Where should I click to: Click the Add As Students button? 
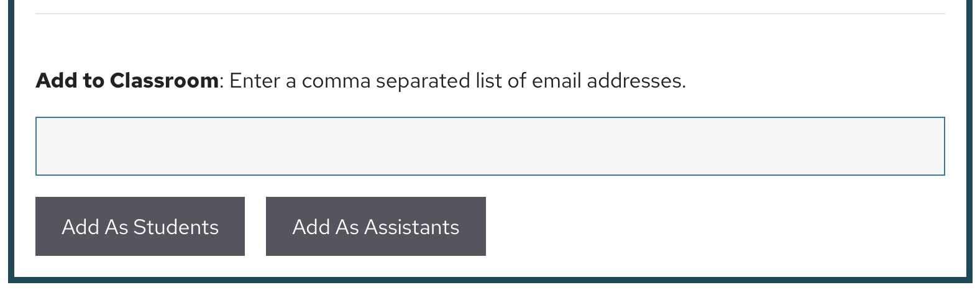[x=140, y=227]
